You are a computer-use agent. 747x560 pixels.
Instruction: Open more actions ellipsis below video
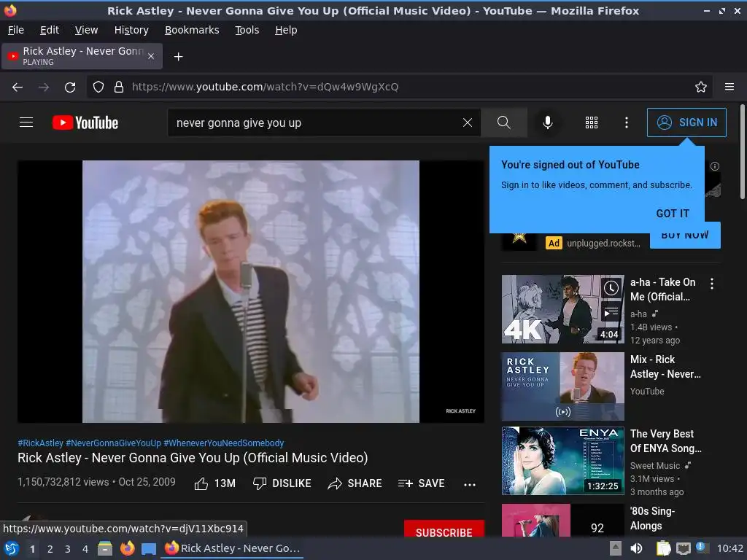(x=470, y=484)
